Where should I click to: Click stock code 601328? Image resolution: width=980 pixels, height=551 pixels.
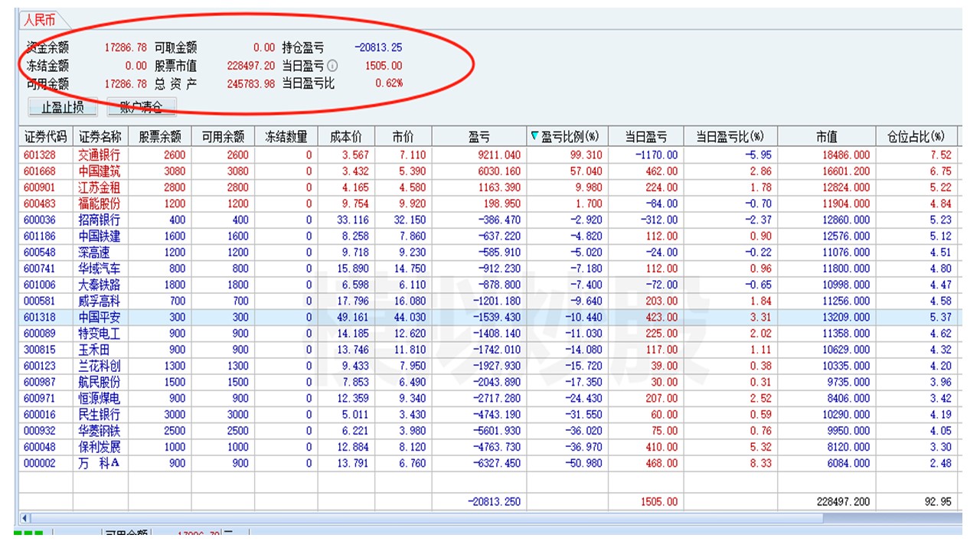pyautogui.click(x=40, y=155)
